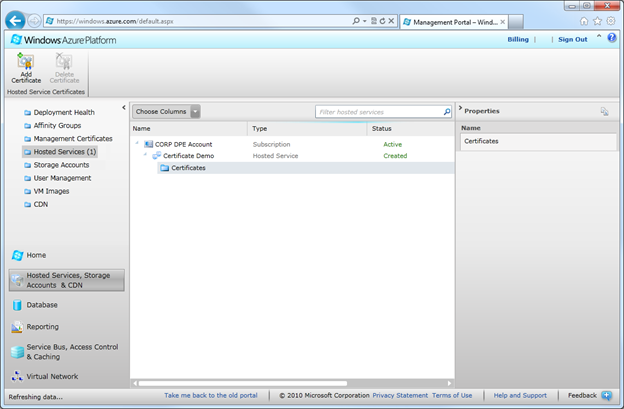Click the help question mark icon
Screen dimensions: 624x409
(613, 38)
